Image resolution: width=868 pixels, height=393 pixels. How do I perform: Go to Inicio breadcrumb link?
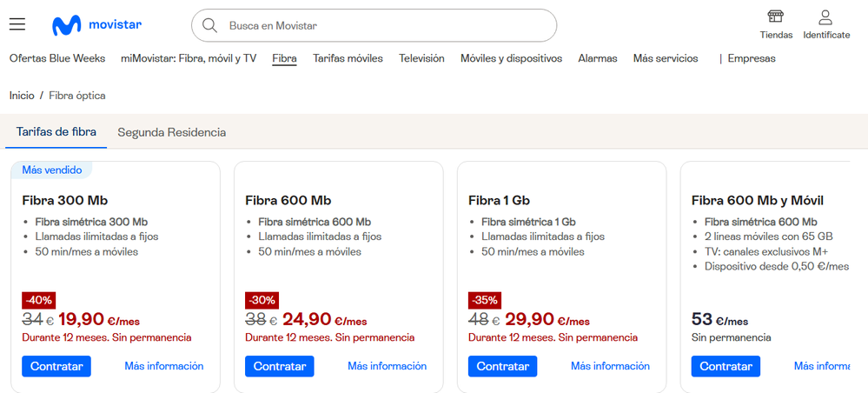point(22,95)
